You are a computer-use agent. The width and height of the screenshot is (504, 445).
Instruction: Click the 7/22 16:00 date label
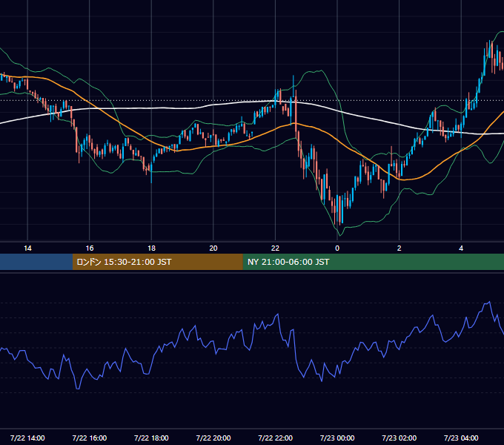[x=90, y=438]
